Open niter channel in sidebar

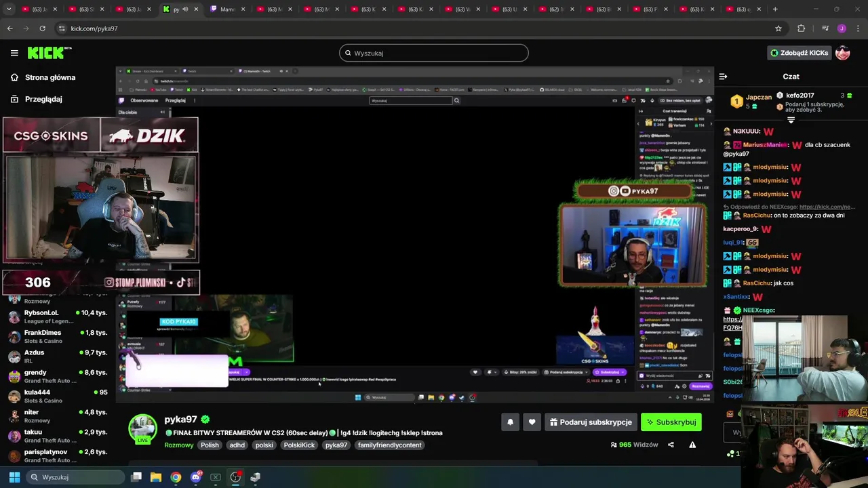[x=58, y=416]
